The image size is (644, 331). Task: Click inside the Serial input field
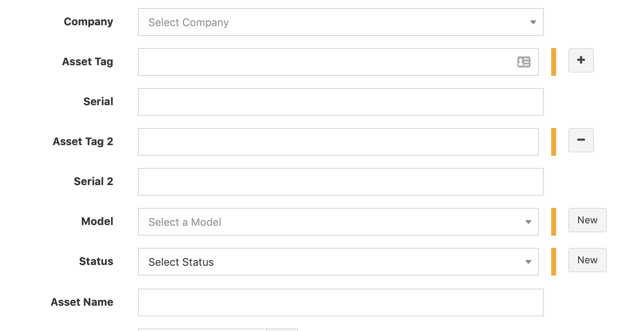[340, 102]
